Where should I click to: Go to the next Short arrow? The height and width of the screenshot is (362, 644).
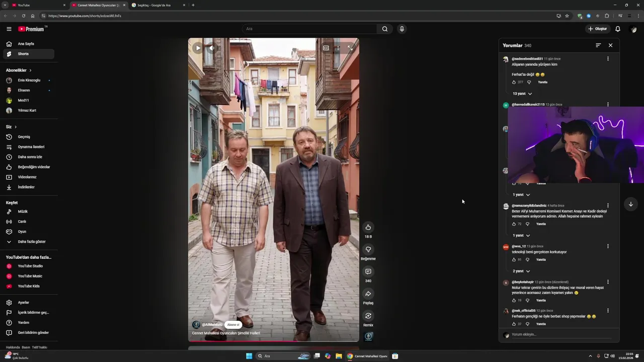(x=631, y=204)
